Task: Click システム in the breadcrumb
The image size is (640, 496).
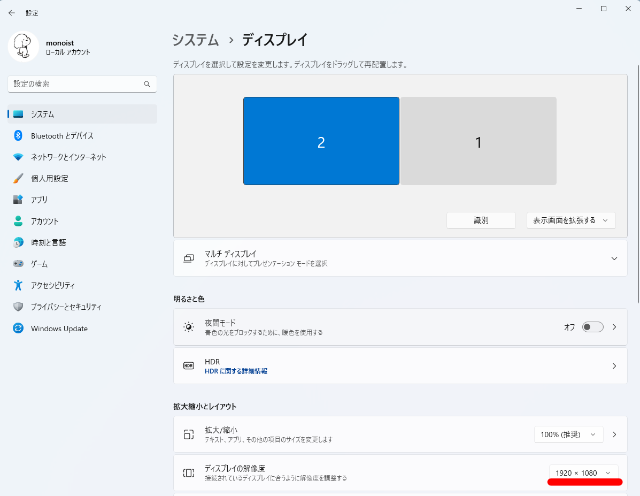Action: [x=196, y=40]
